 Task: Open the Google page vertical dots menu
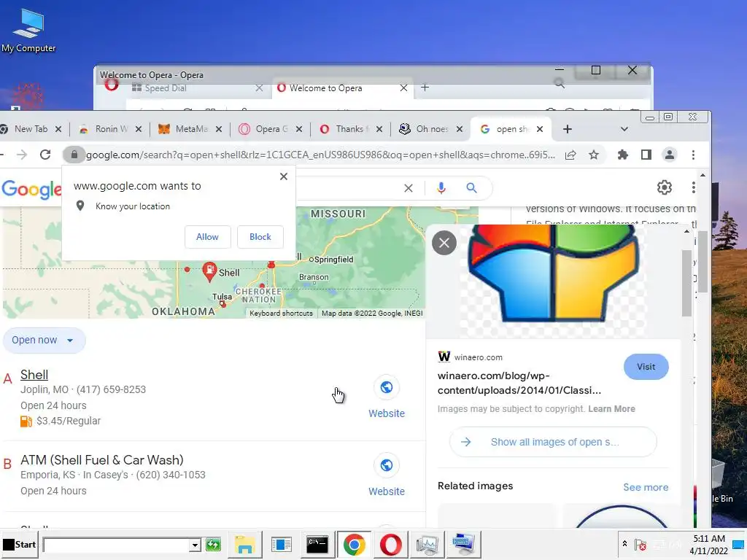[x=693, y=187]
